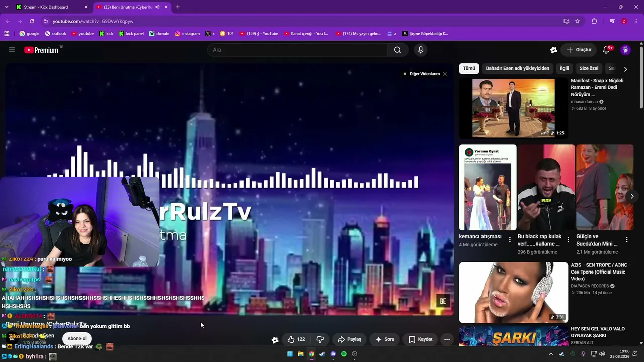Open options for kemancı atışması short
Screen dimensions: 644x362
[x=510, y=240]
